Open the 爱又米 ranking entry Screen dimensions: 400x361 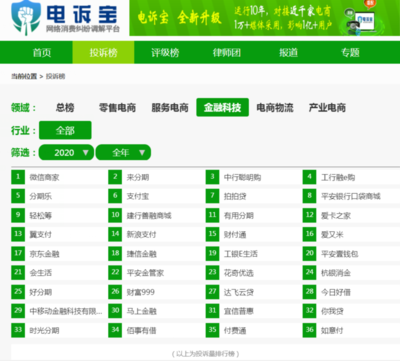[332, 235]
